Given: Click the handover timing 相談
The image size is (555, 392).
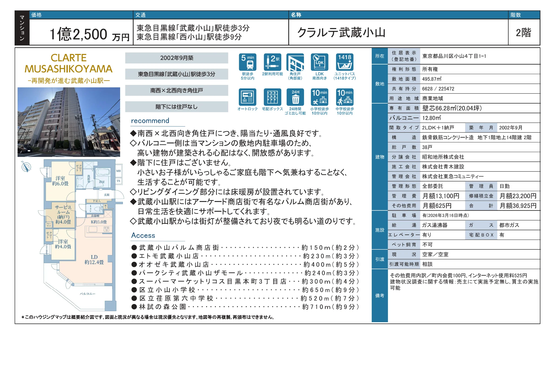Looking at the screenshot, I should (x=427, y=264).
